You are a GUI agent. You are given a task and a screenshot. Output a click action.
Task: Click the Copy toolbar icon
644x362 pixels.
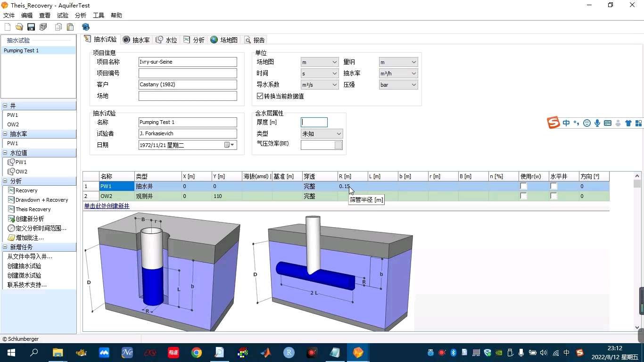pyautogui.click(x=58, y=27)
